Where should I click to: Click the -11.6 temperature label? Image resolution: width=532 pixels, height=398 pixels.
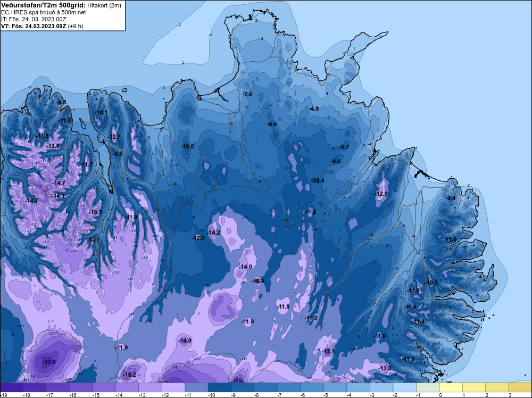[x=310, y=213]
